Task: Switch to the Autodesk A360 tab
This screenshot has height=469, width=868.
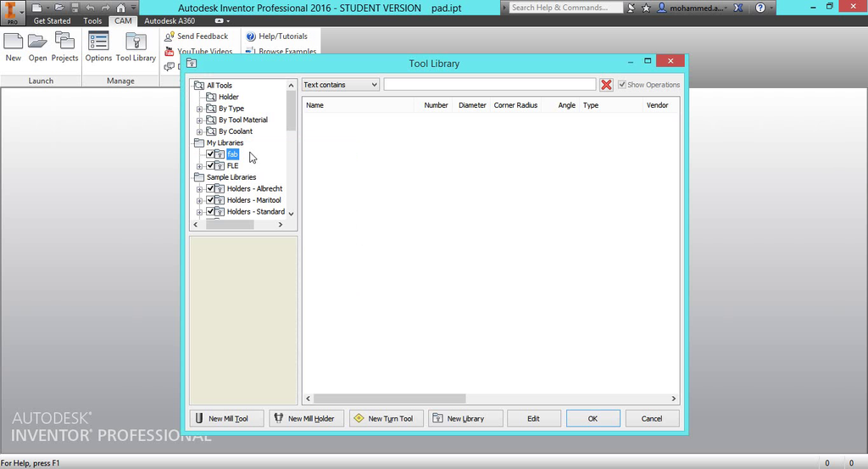Action: [170, 20]
